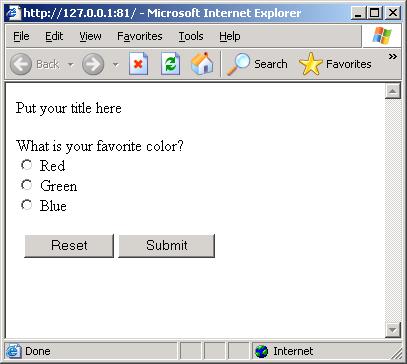Open the View menu

(x=90, y=36)
